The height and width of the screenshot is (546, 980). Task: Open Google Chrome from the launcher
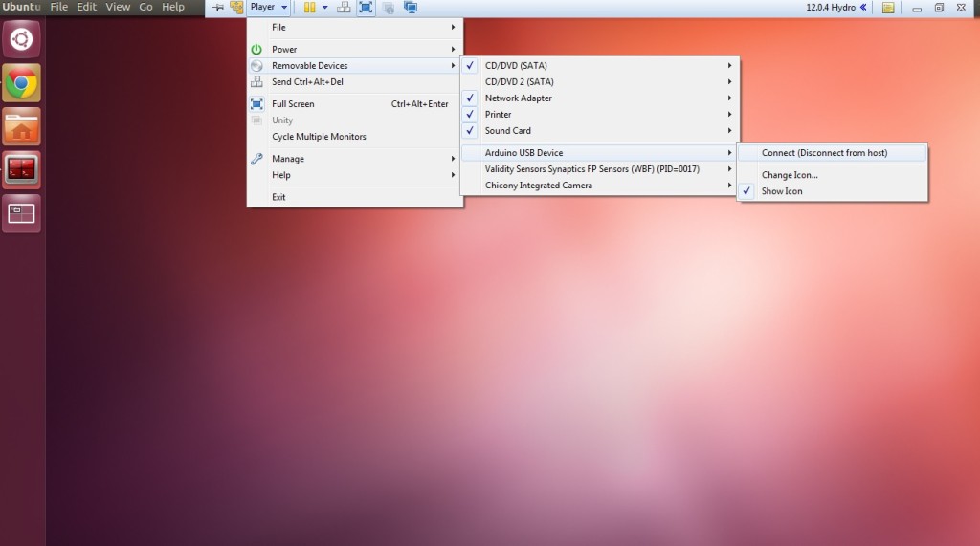pos(21,84)
